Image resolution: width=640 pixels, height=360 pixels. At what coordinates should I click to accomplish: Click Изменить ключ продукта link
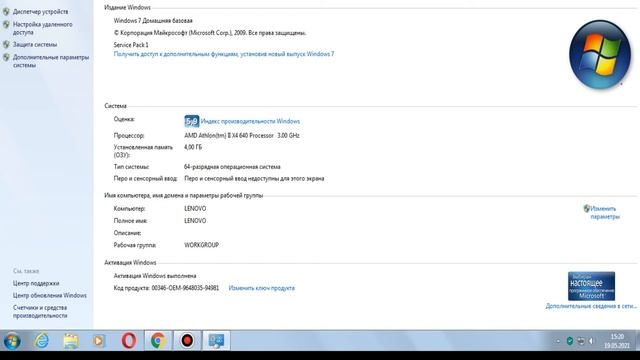click(261, 288)
